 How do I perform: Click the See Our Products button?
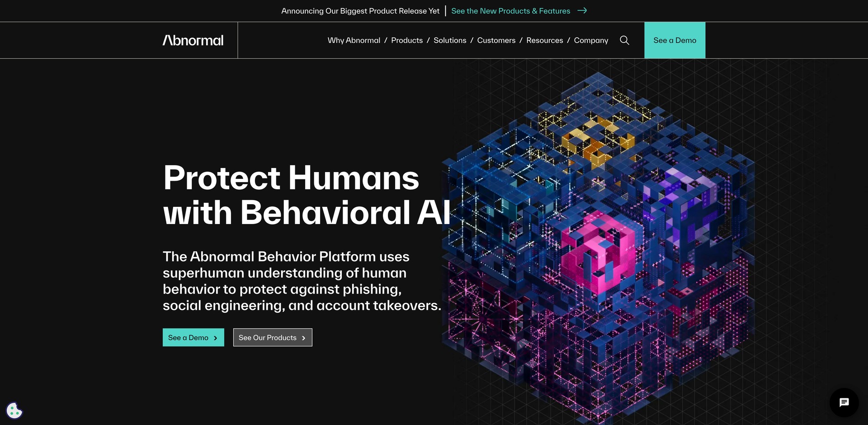click(273, 337)
